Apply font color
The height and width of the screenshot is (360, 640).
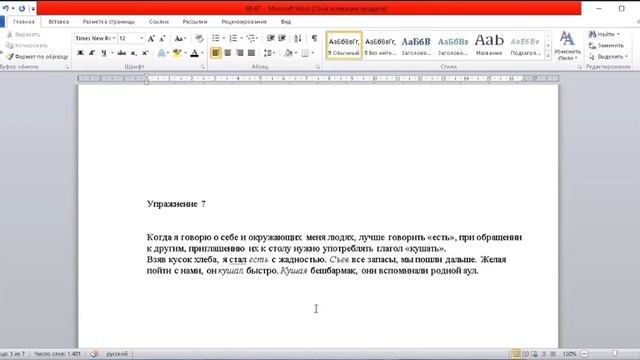click(x=195, y=53)
